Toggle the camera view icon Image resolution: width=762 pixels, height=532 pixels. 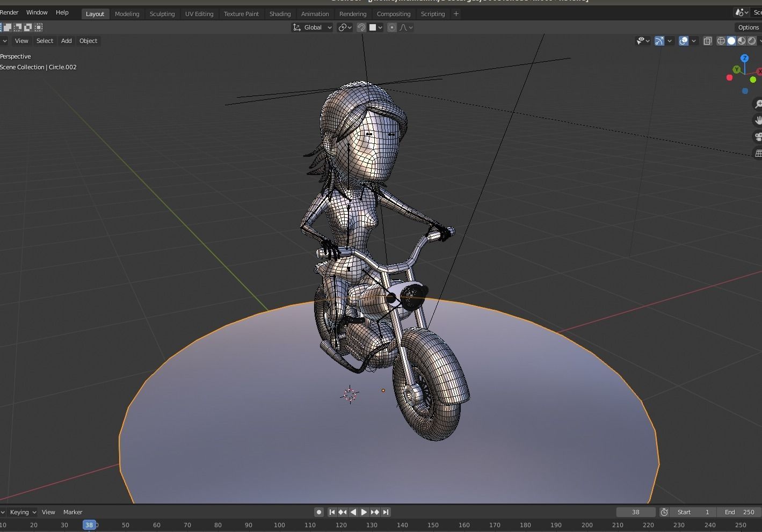(758, 137)
